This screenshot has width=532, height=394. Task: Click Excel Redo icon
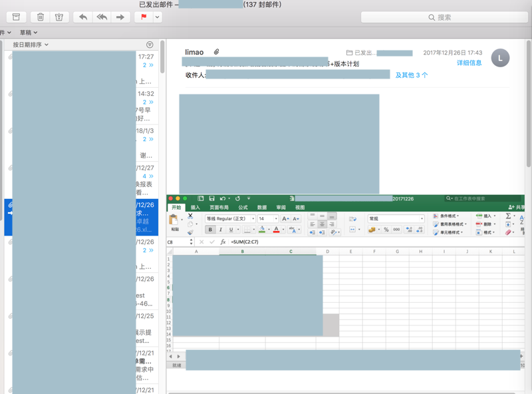237,198
